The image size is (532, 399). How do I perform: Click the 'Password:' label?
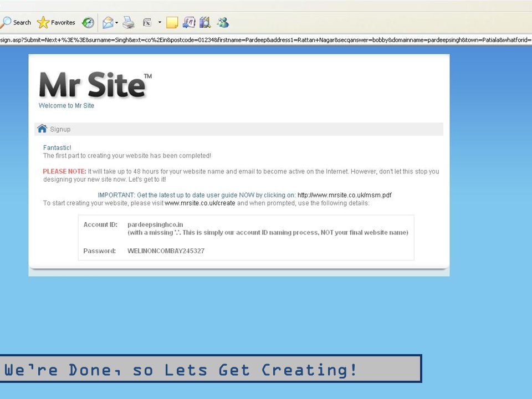pos(99,250)
